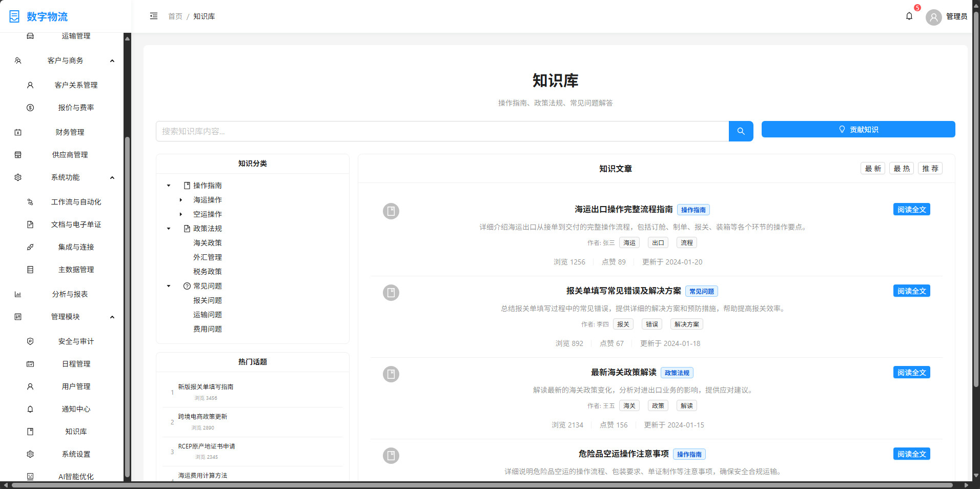Click the document icon beside 海运出口操作完整流程指南

[391, 211]
